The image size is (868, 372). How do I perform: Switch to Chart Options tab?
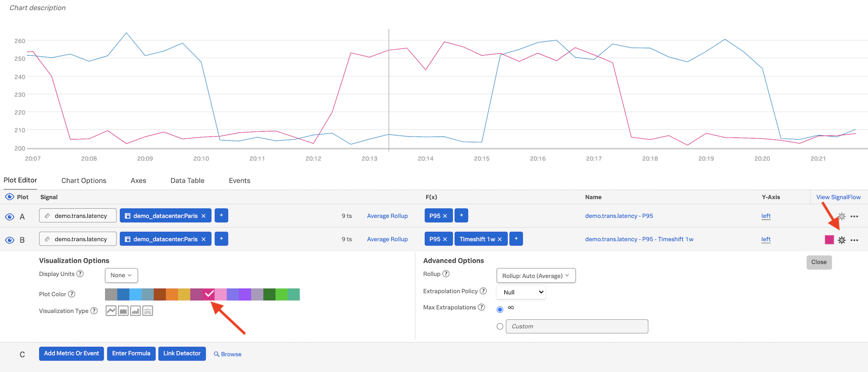(x=84, y=181)
